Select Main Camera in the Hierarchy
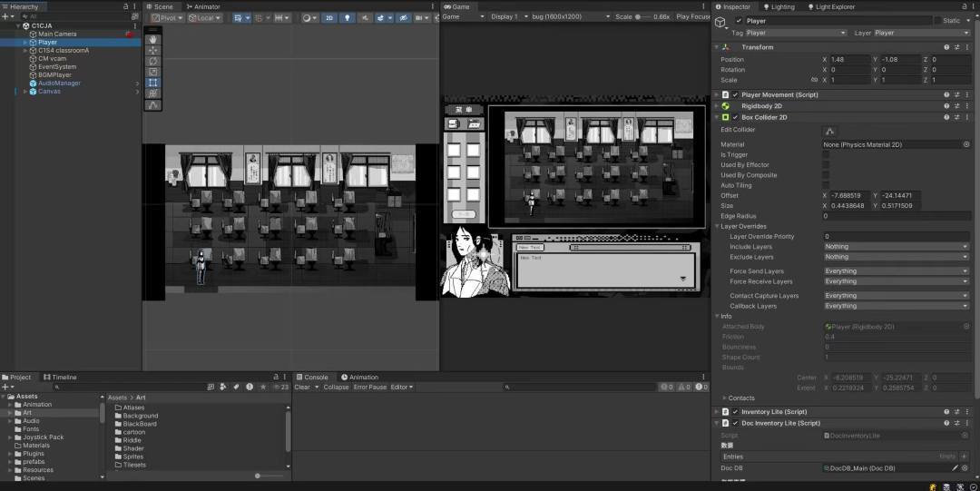The height and width of the screenshot is (491, 980). coord(57,34)
